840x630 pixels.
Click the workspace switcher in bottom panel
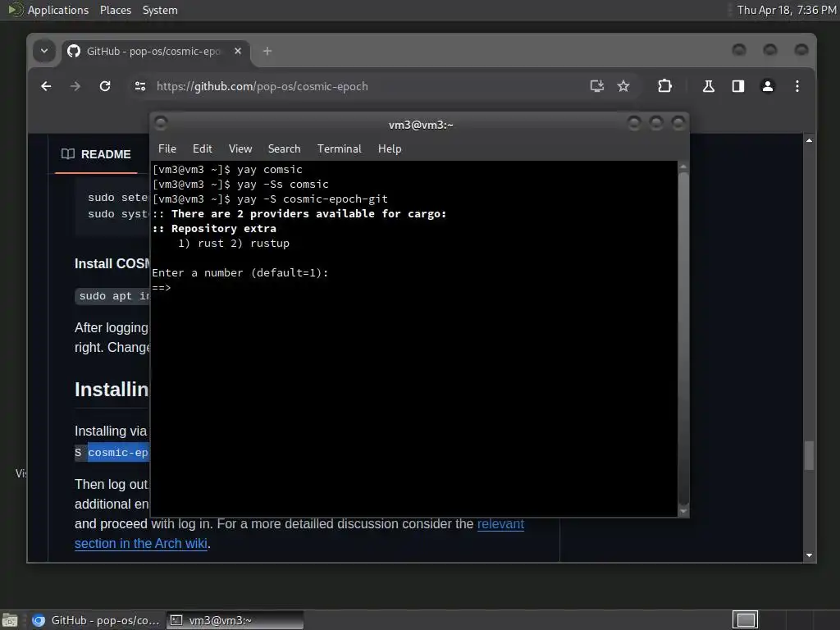coord(745,620)
